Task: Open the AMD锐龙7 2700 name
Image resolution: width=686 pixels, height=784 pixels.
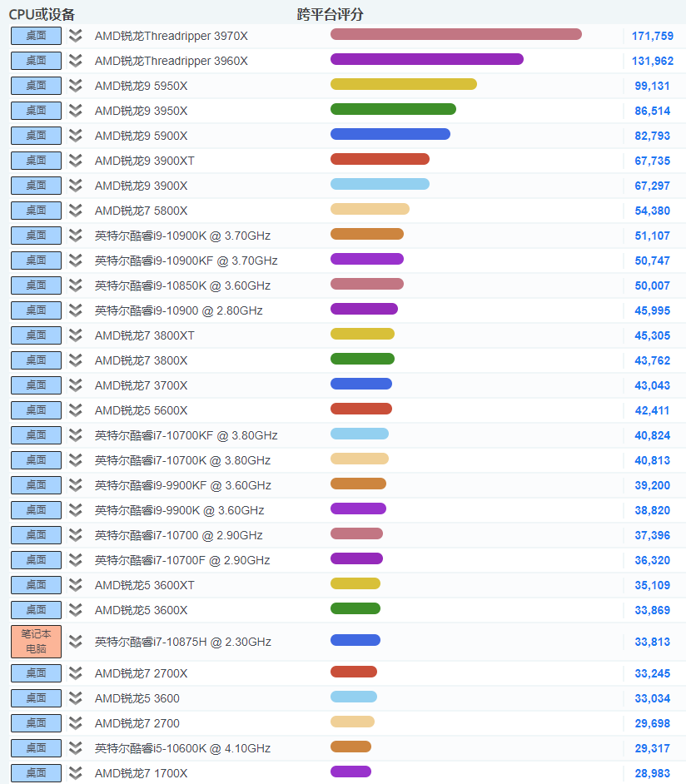Action: tap(137, 723)
